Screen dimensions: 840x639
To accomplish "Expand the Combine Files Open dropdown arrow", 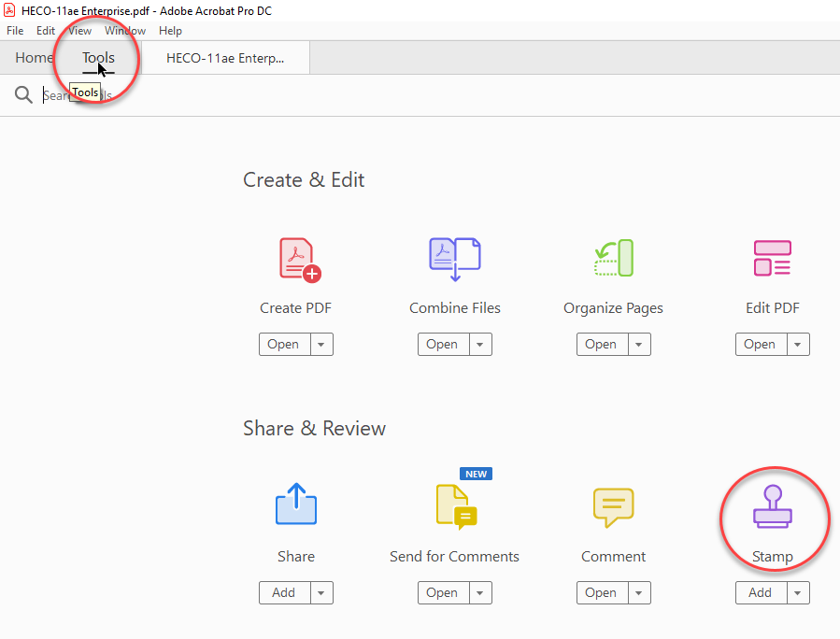I will 480,345.
